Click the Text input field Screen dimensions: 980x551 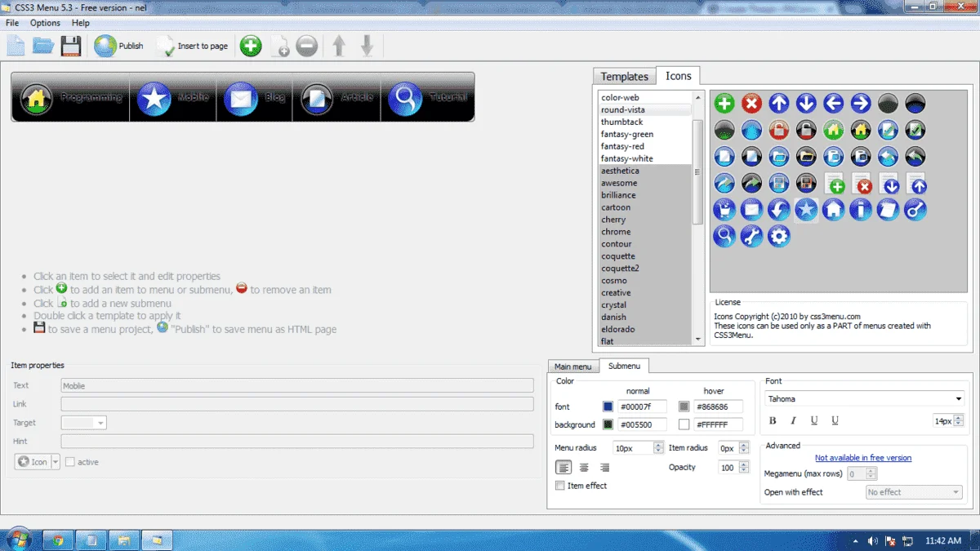(297, 385)
